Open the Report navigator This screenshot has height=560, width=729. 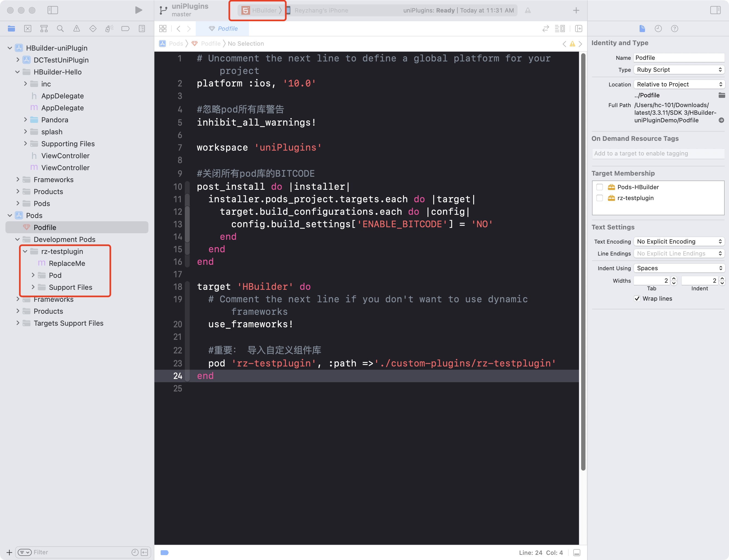[x=142, y=29]
